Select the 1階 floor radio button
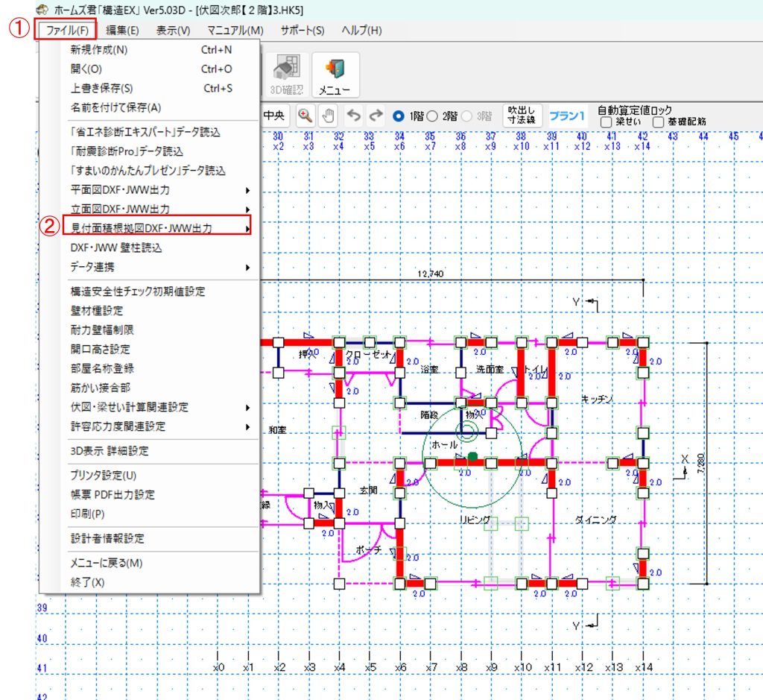The image size is (763, 700). point(399,116)
